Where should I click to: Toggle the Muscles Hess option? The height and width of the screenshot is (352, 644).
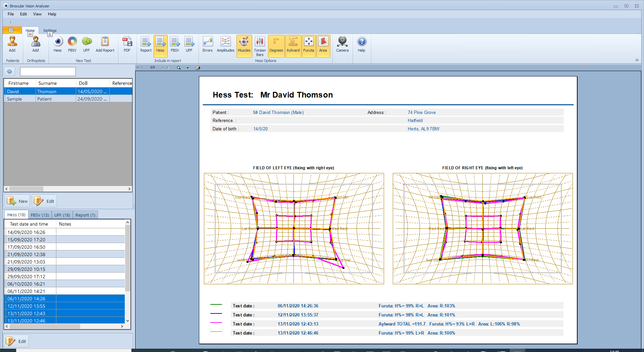click(244, 46)
